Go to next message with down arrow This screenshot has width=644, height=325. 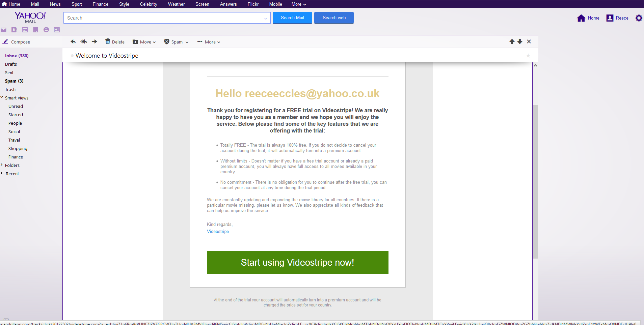[x=520, y=41]
